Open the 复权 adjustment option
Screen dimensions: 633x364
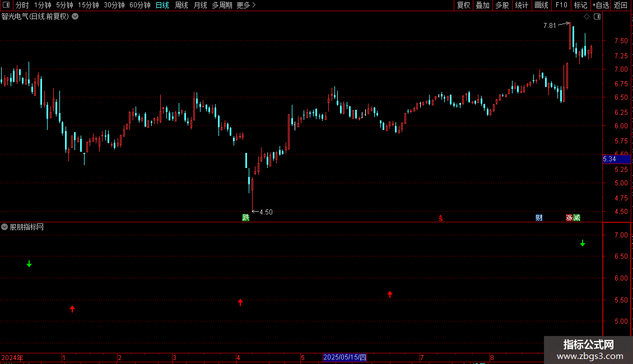click(x=463, y=5)
